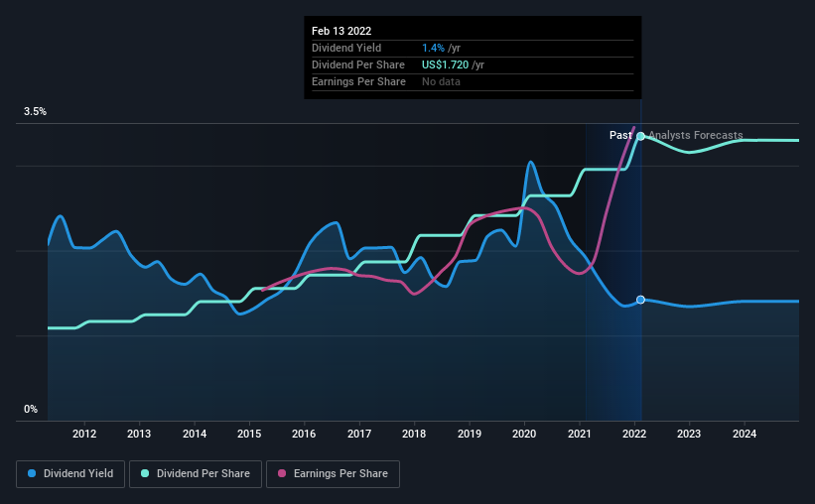This screenshot has height=504, width=815.
Task: Click the pink Earnings Per Share legend dot
Action: click(282, 473)
